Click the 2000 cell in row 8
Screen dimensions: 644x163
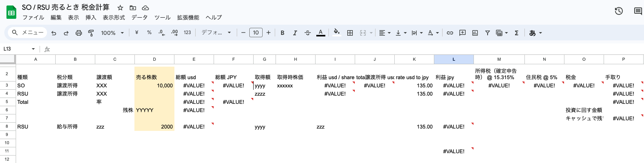point(154,127)
